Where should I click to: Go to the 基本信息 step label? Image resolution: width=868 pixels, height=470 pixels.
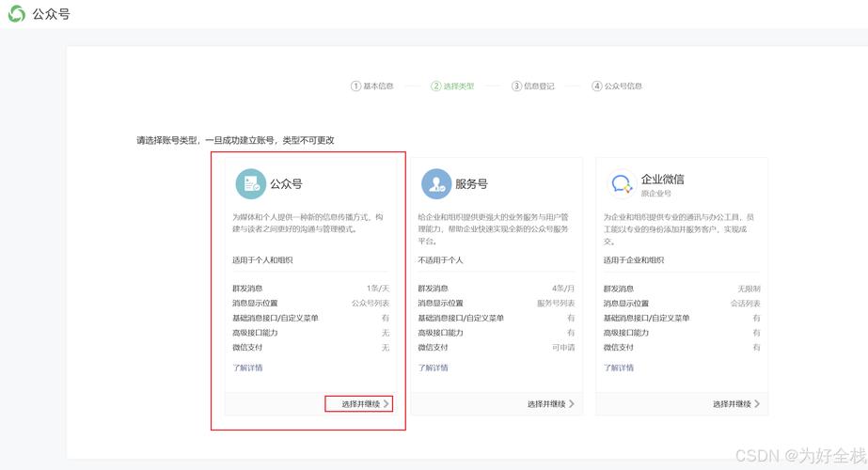[378, 86]
